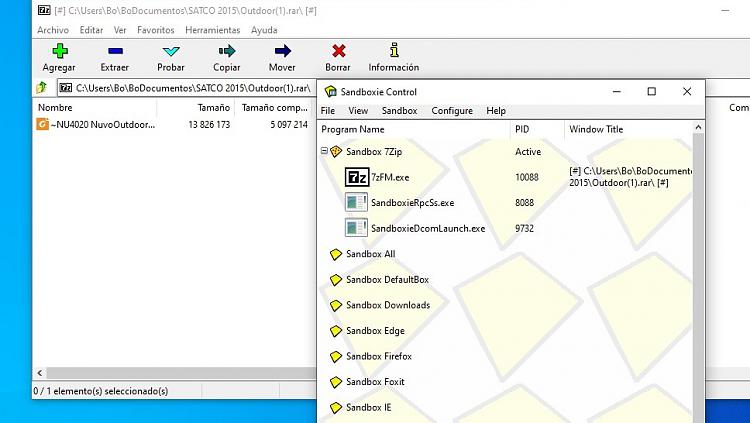
Task: Click the Información toolbar icon
Action: tap(394, 50)
